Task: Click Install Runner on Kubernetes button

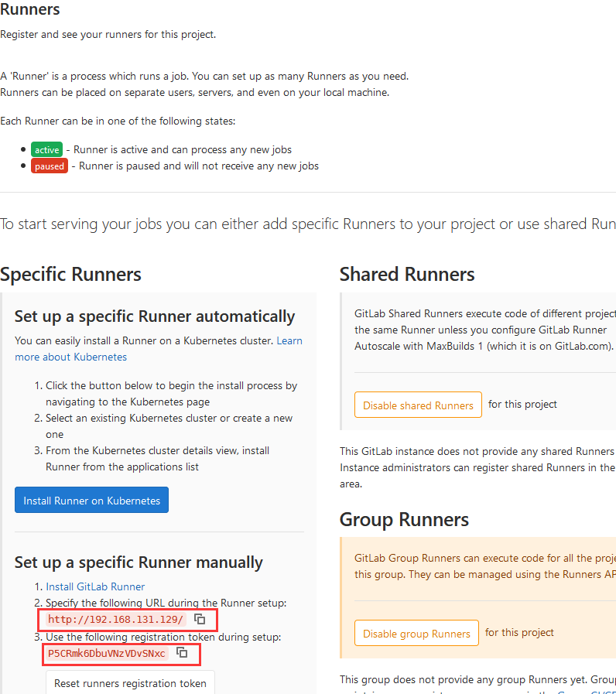Action: pyautogui.click(x=91, y=500)
